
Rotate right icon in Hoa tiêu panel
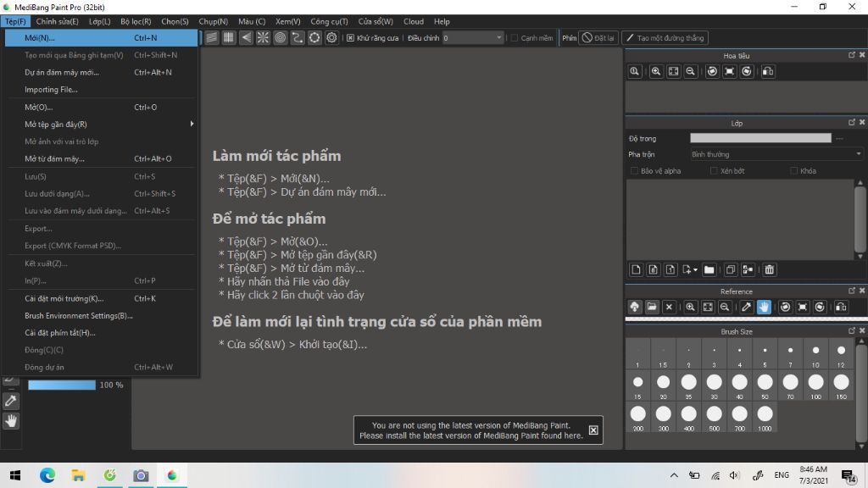[747, 71]
